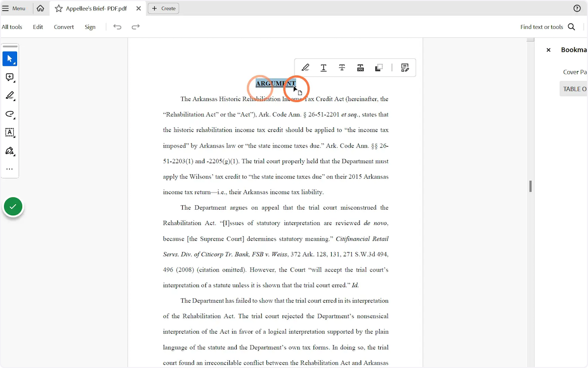Open the Cover Page bookmark
Image resolution: width=588 pixels, height=368 pixels.
tap(575, 72)
